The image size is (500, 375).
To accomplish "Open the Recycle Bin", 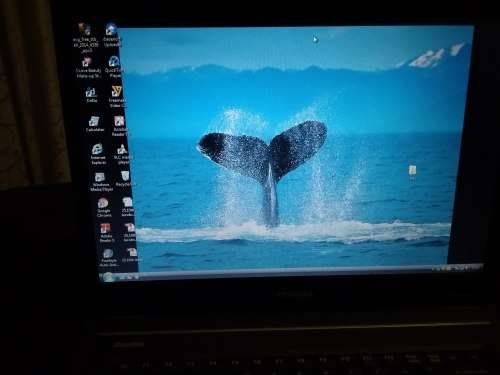I will click(x=125, y=179).
